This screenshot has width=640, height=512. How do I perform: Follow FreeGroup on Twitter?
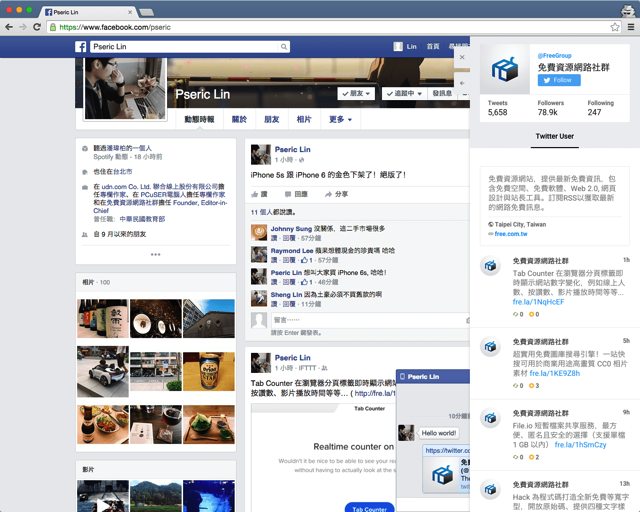(x=559, y=80)
